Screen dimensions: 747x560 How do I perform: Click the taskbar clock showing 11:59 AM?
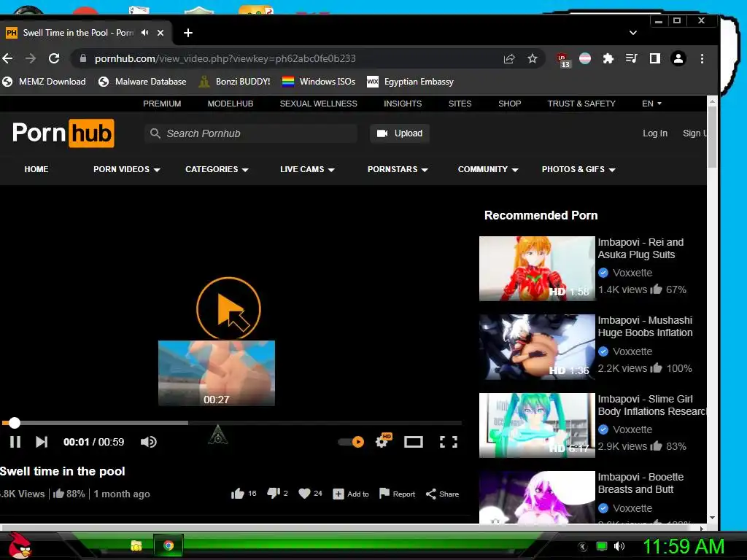pos(684,546)
